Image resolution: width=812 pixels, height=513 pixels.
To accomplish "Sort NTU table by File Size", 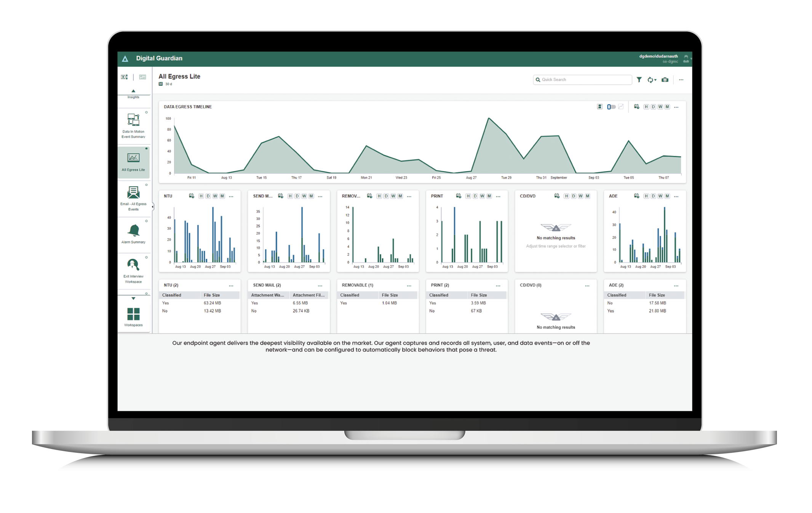I will coord(212,295).
